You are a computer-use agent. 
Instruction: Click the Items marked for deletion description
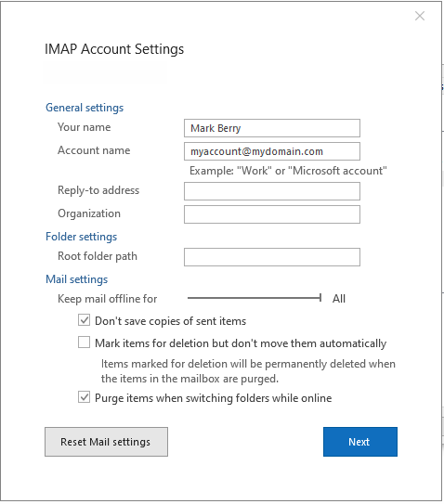(248, 371)
